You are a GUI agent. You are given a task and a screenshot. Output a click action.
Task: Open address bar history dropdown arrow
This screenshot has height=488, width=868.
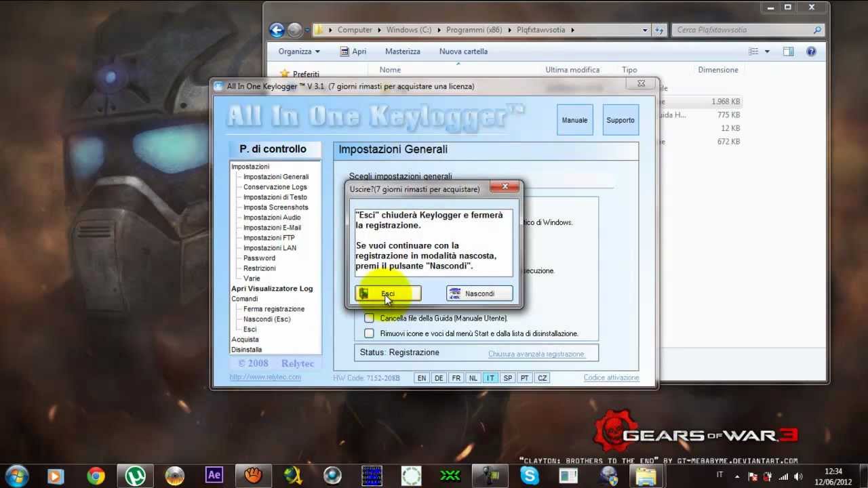pyautogui.click(x=645, y=30)
